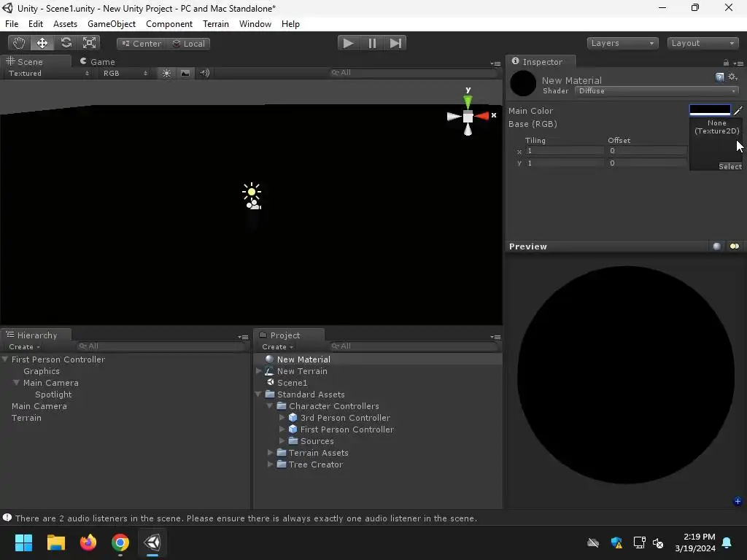Toggle scene audio

pyautogui.click(x=205, y=73)
